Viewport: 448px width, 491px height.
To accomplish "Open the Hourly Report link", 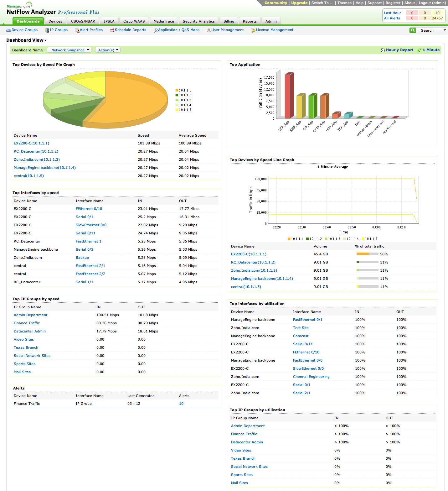I will 399,50.
